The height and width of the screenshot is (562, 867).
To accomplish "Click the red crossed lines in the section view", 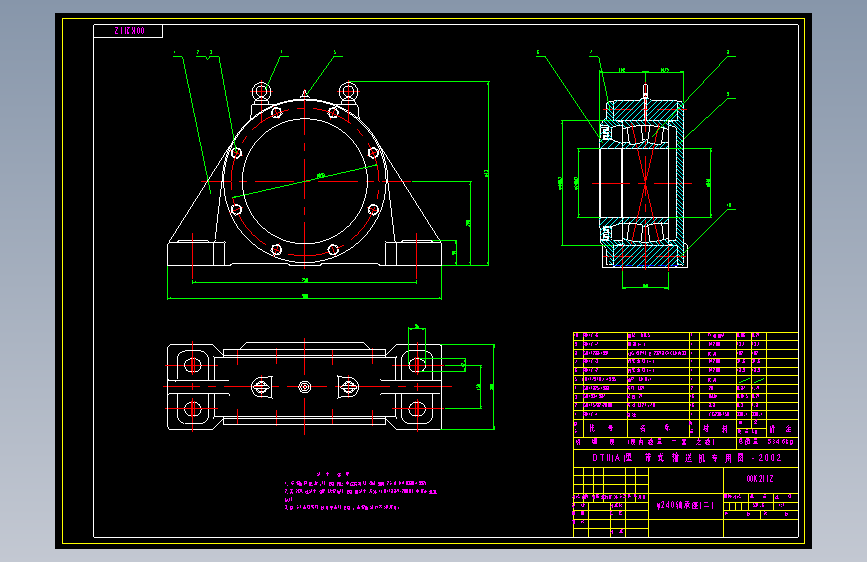I will pos(645,184).
